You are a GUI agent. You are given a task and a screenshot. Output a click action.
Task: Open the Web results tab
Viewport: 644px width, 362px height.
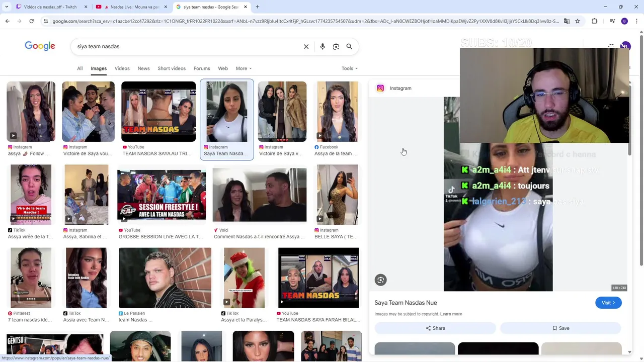tap(223, 68)
